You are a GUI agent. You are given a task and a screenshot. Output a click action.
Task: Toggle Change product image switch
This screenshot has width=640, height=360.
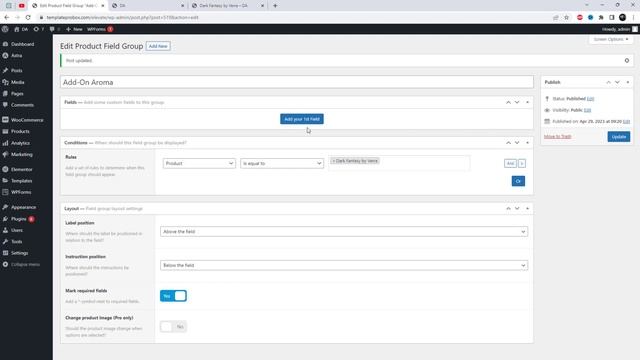[x=173, y=327]
